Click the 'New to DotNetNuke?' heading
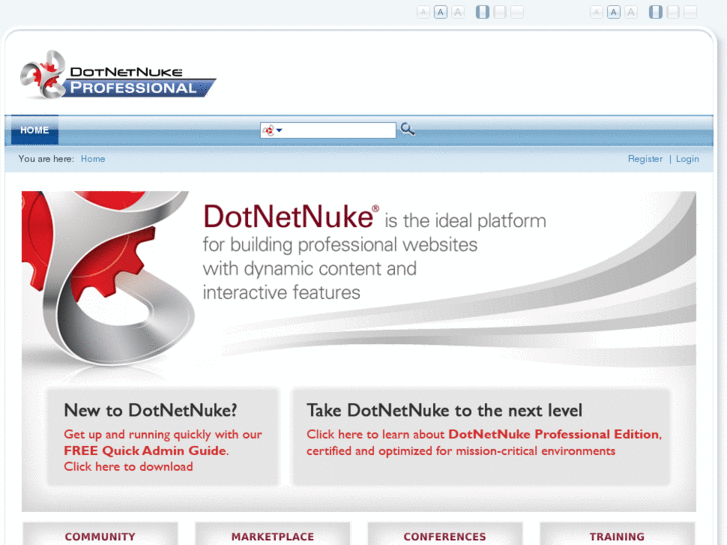Screen dimensions: 727x545 click(x=150, y=410)
